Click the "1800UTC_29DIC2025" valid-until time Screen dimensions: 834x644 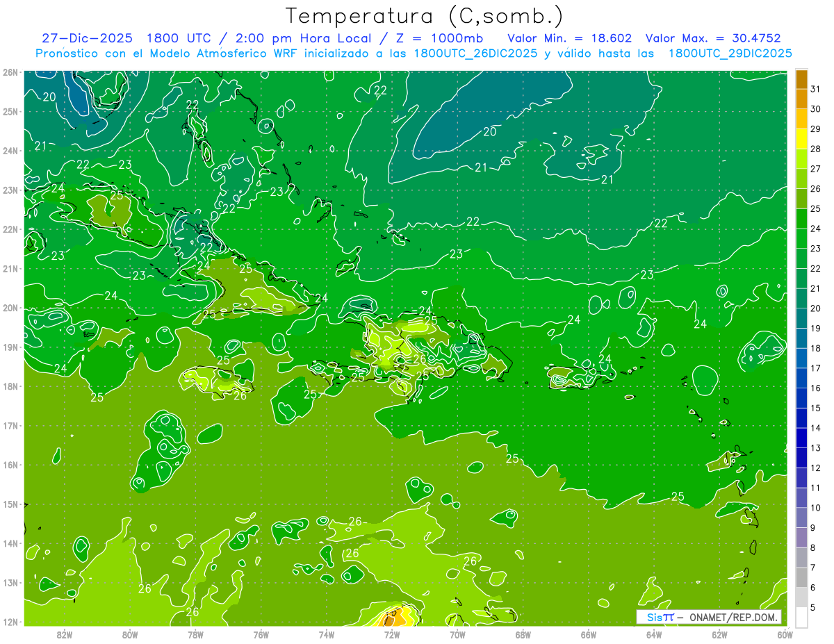tap(730, 53)
